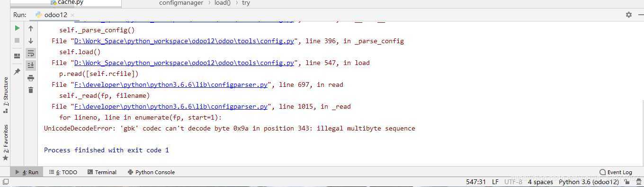Open config.py link at line 396
This screenshot has height=187, width=644.
point(185,41)
